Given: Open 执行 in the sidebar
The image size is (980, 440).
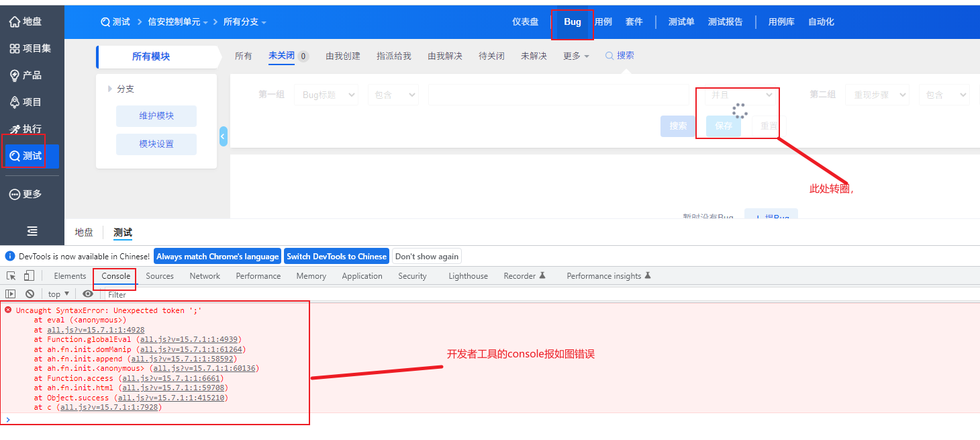Looking at the screenshot, I should coord(27,129).
